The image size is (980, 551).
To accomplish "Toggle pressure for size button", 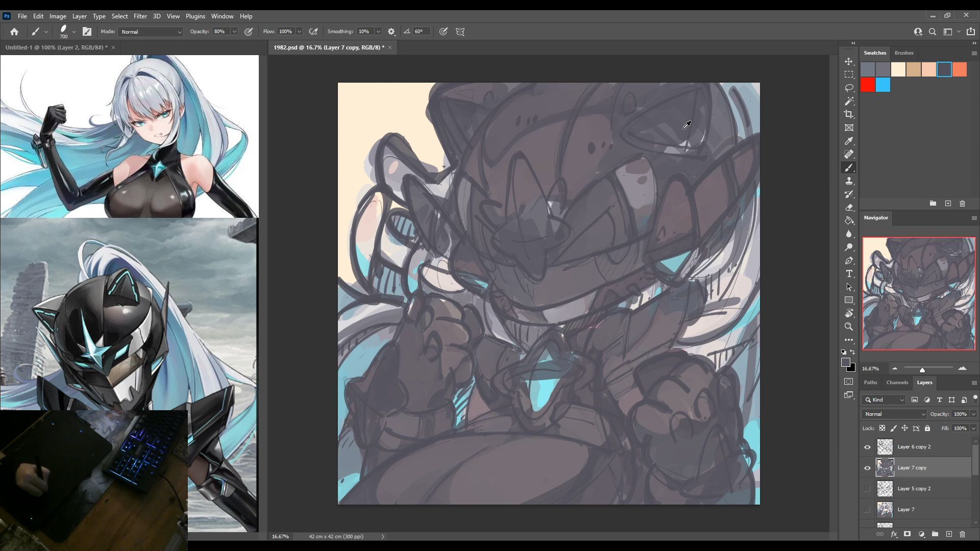I will (444, 32).
